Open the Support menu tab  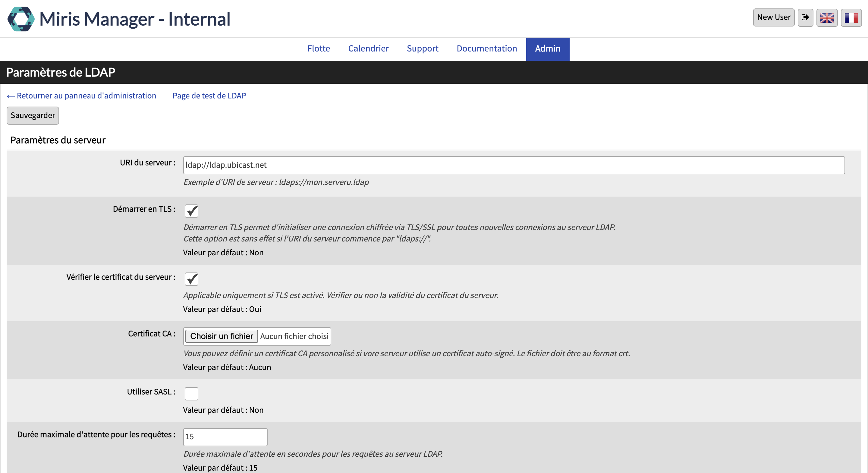tap(423, 48)
